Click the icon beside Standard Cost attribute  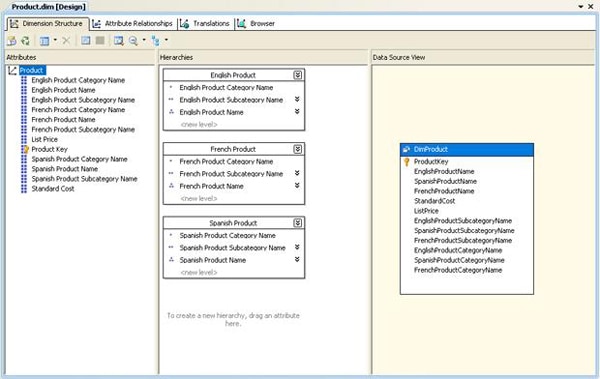tap(24, 189)
